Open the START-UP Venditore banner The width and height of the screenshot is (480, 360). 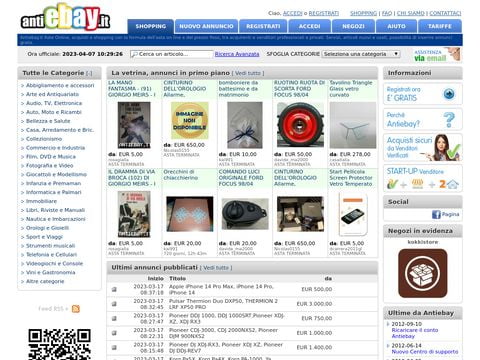coord(423,178)
